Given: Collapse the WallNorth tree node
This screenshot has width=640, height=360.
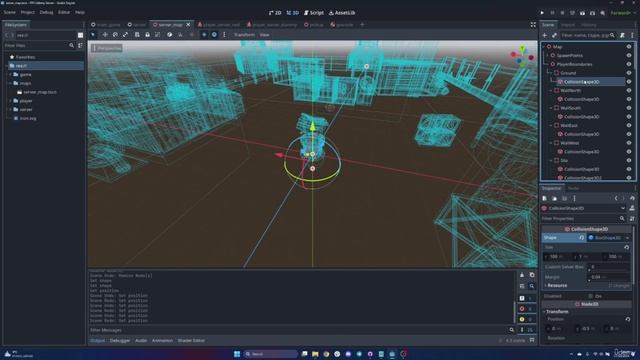Looking at the screenshot, I should click(x=550, y=90).
